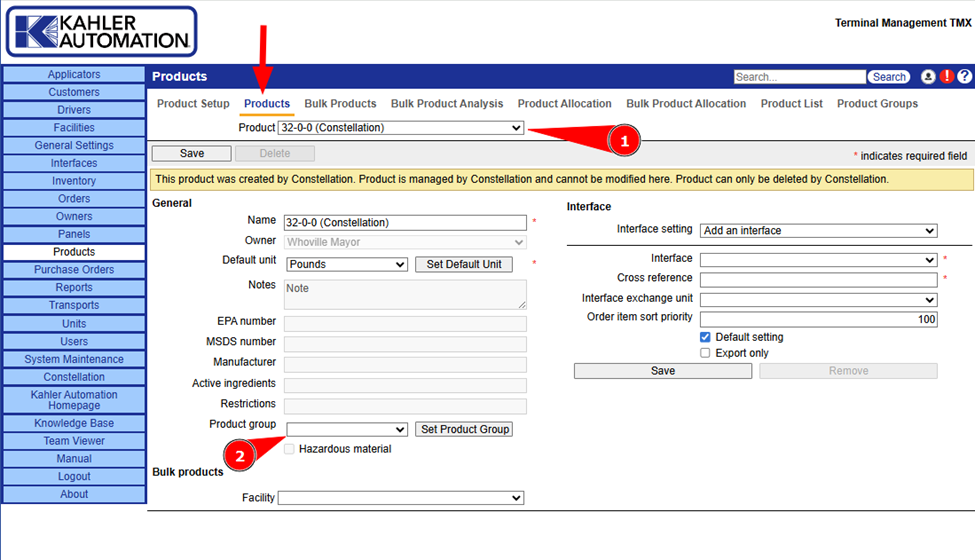975x560 pixels.
Task: Expand the Default unit dropdown
Action: click(347, 264)
